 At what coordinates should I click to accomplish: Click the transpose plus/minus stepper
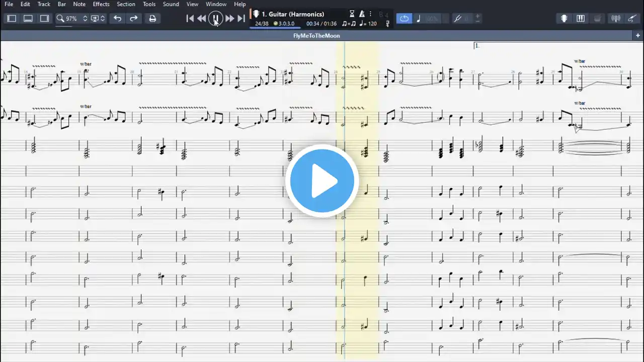click(x=477, y=19)
